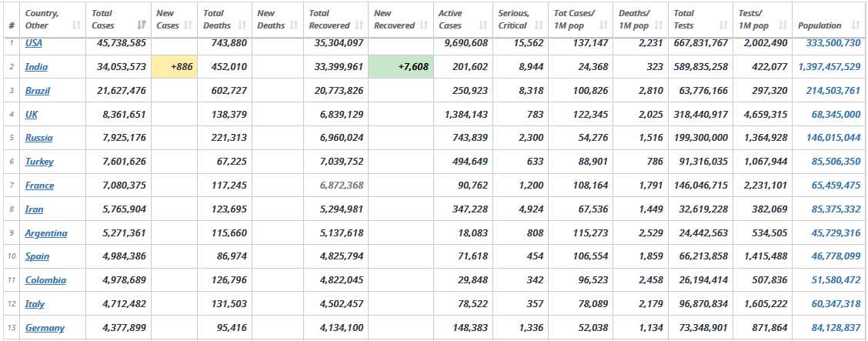Click Iran population 85,375,332 link
Viewport: 868px width, 341px height.
(836, 209)
